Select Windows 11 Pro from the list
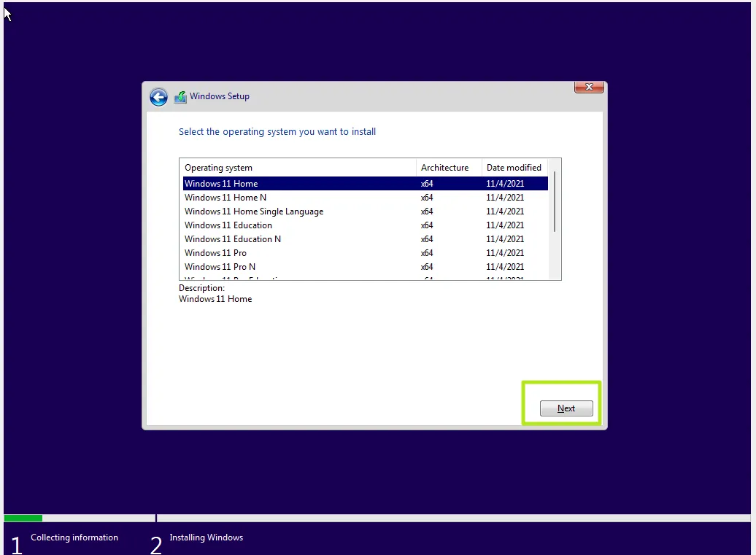756x555 pixels. tap(215, 252)
